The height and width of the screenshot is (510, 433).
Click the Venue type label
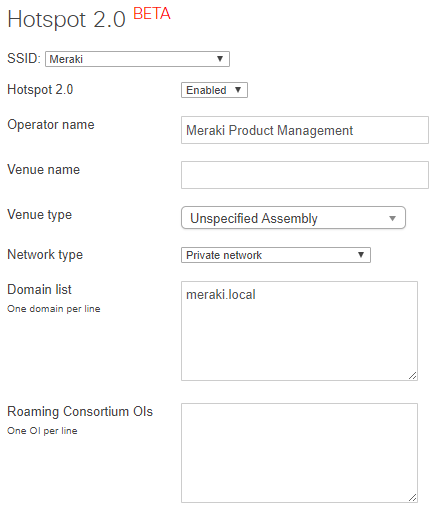(x=39, y=215)
